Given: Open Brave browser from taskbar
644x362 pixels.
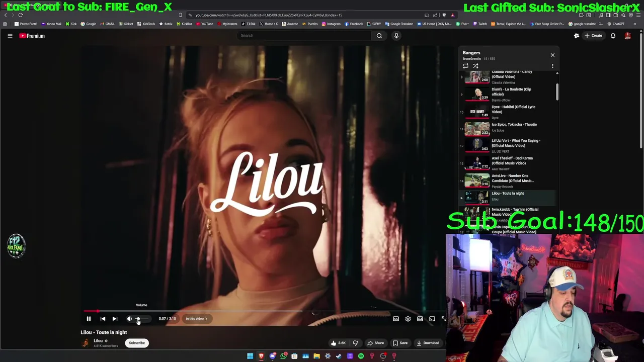Looking at the screenshot, I should [x=261, y=356].
